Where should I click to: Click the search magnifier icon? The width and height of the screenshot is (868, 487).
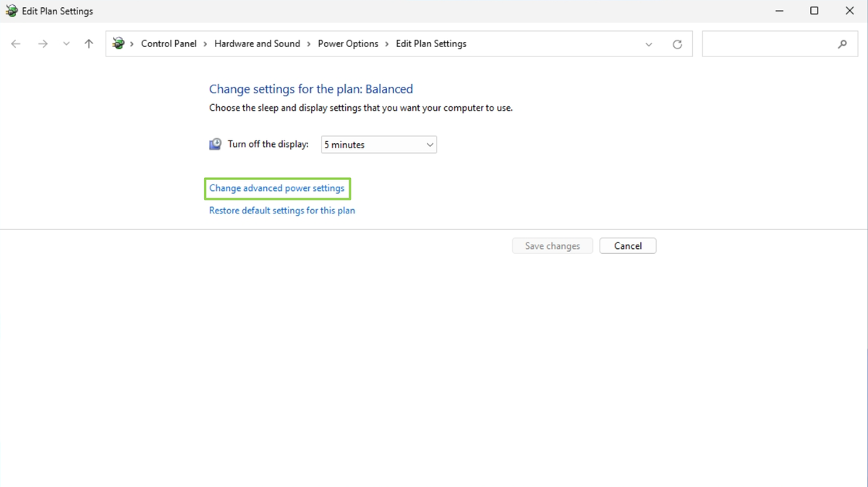coord(842,43)
